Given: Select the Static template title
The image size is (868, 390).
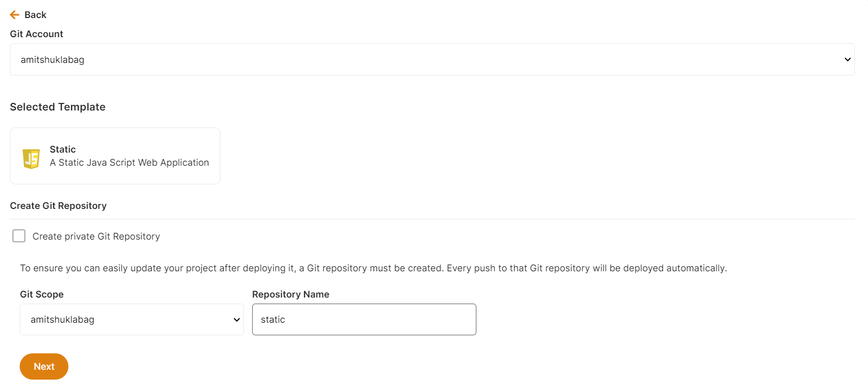Looking at the screenshot, I should point(63,149).
